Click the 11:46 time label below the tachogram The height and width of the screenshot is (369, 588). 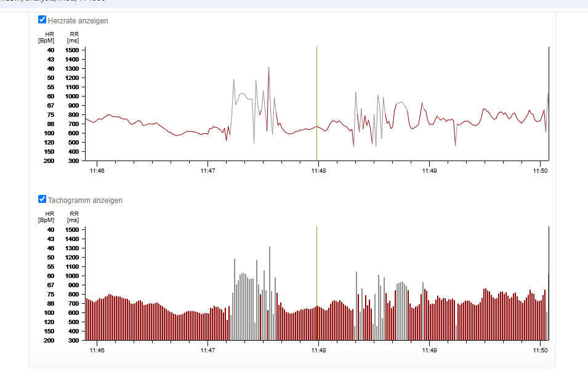(x=97, y=351)
